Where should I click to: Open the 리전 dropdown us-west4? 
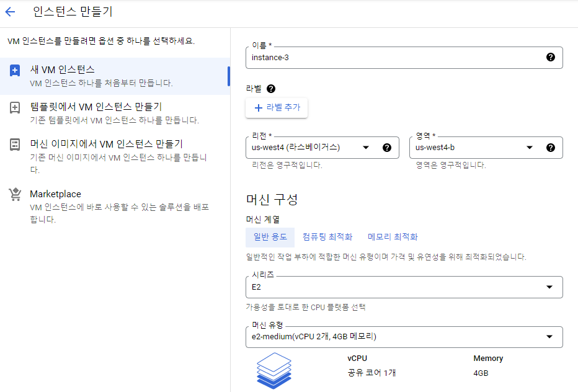click(x=322, y=148)
